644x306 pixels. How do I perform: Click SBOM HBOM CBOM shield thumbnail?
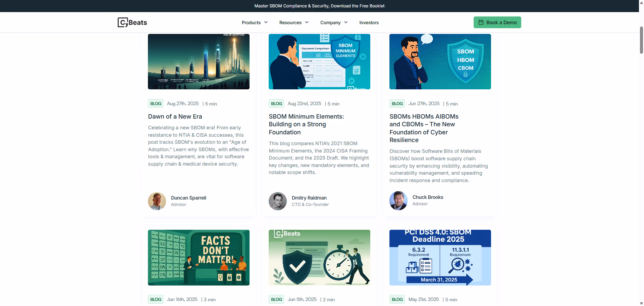coord(440,61)
